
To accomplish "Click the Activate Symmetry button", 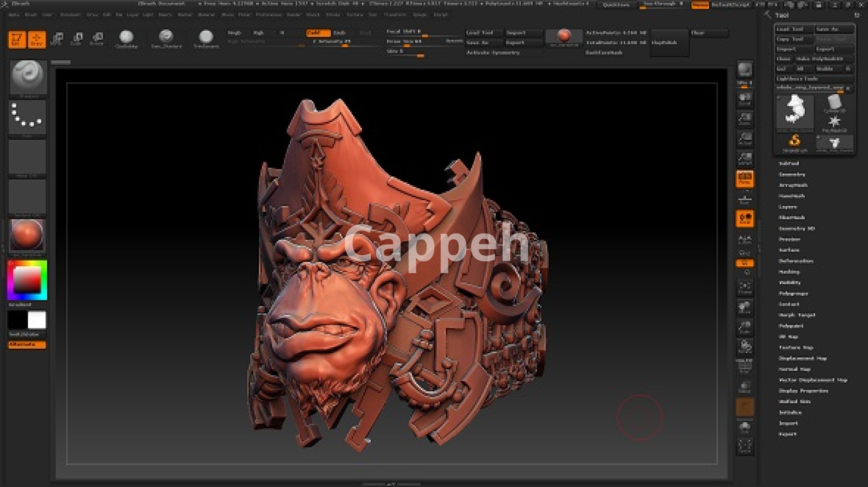I will pos(493,53).
